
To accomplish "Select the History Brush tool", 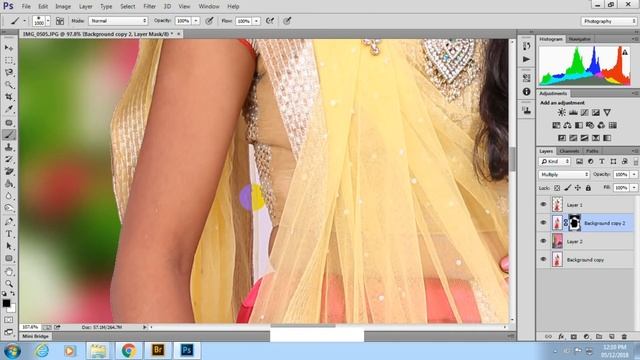I will click(9, 159).
